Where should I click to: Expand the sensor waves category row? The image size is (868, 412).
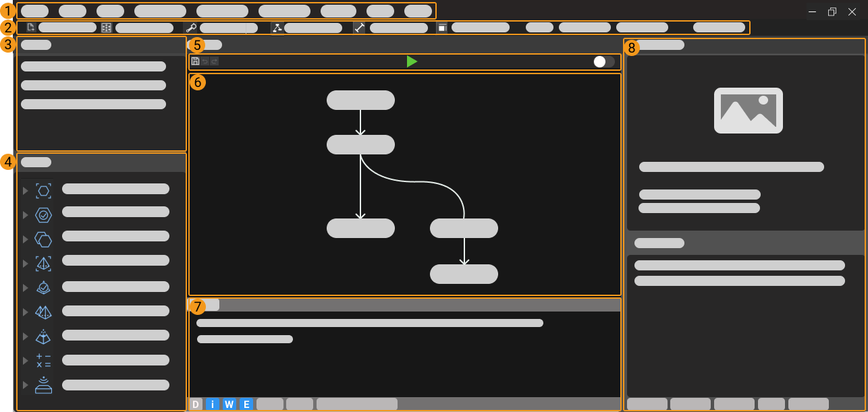pyautogui.click(x=26, y=385)
